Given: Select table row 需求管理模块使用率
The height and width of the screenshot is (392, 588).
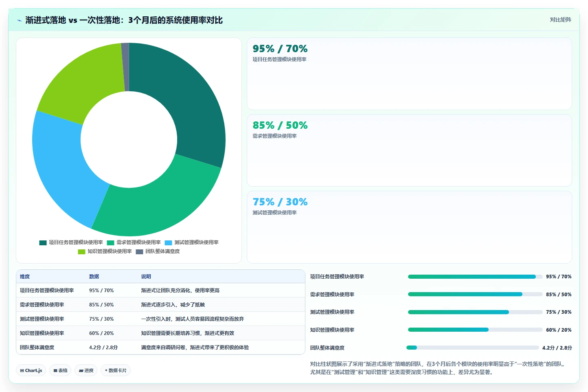Looking at the screenshot, I should tap(160, 305).
